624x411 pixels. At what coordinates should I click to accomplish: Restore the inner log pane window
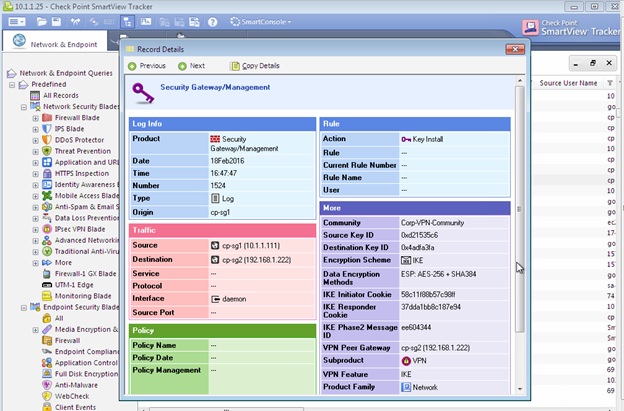[x=593, y=63]
